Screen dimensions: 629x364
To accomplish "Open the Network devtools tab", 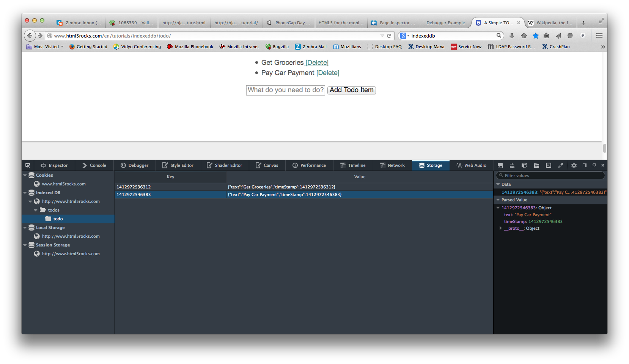I will [392, 165].
